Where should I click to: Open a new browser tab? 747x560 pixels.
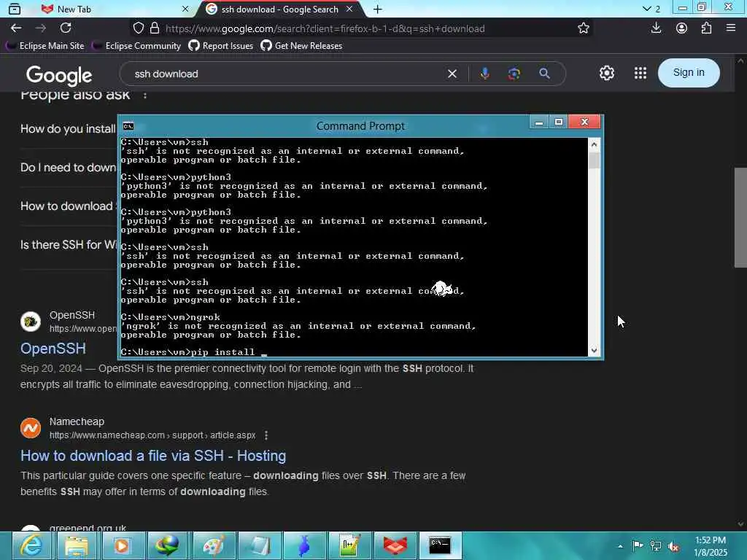pyautogui.click(x=377, y=9)
